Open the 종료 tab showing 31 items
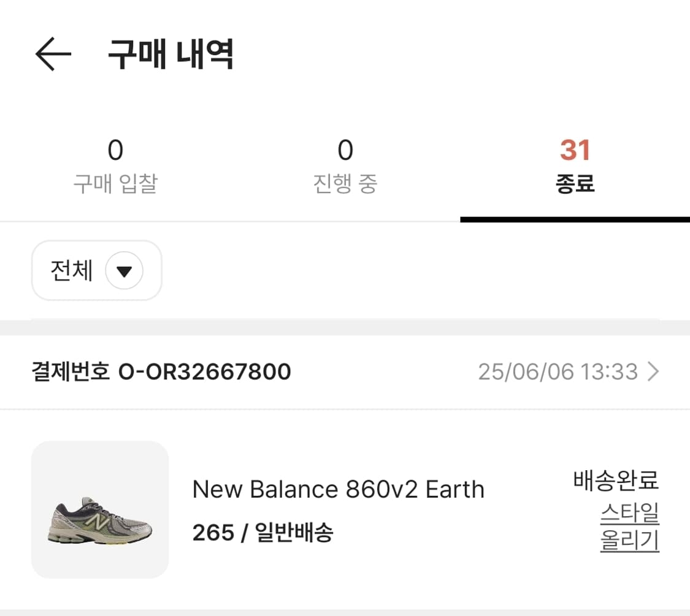690x616 pixels. click(575, 165)
